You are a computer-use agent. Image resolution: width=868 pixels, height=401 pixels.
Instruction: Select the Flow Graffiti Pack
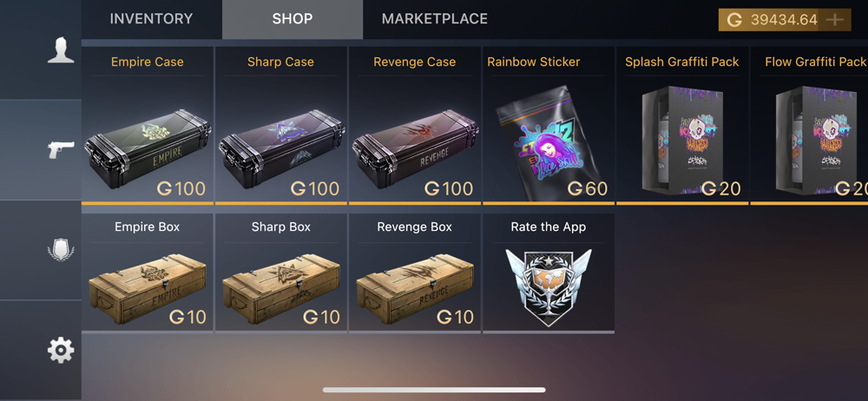point(809,126)
